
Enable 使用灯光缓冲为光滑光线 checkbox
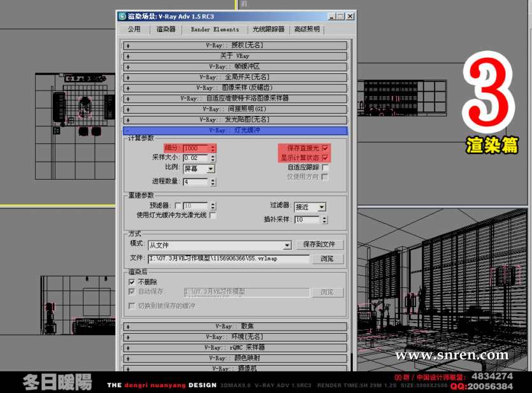click(x=213, y=215)
